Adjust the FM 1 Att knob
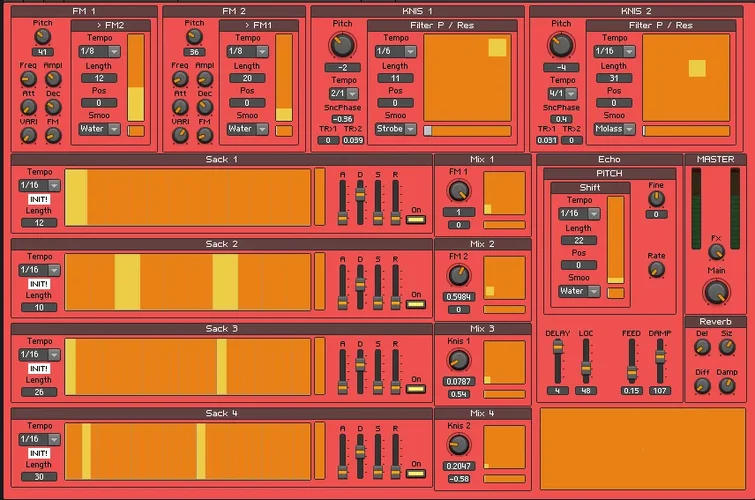The image size is (755, 500). pyautogui.click(x=28, y=107)
